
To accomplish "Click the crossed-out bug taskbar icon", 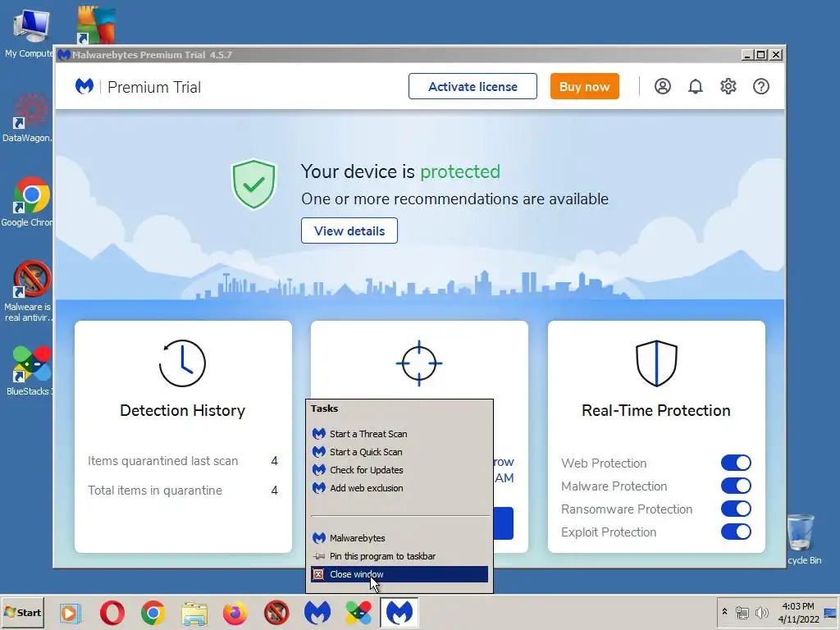I will 276,612.
